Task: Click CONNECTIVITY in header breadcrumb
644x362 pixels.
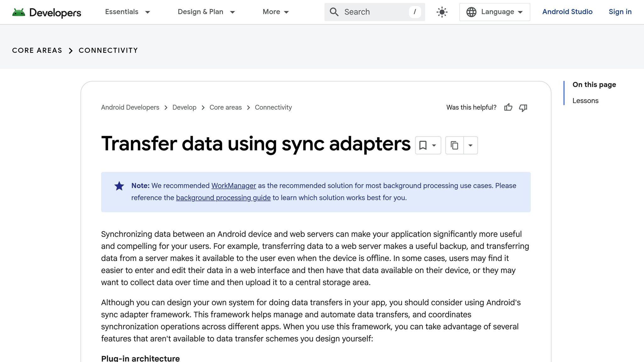Action: pyautogui.click(x=108, y=51)
